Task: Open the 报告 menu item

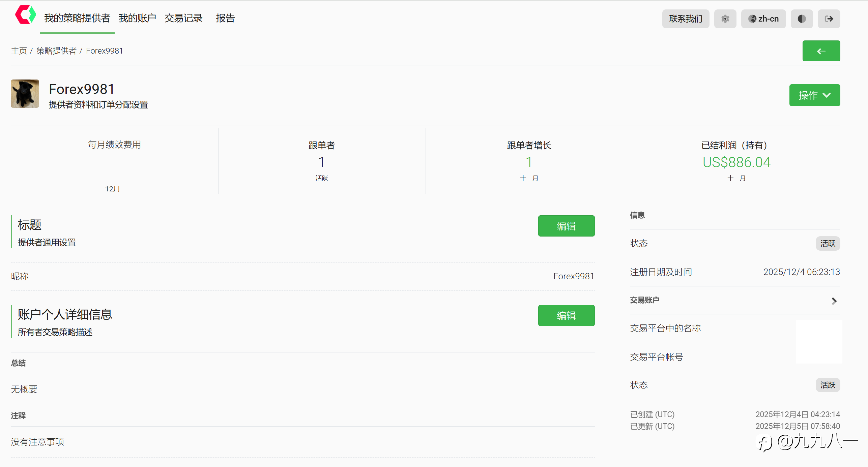Action: 225,18
